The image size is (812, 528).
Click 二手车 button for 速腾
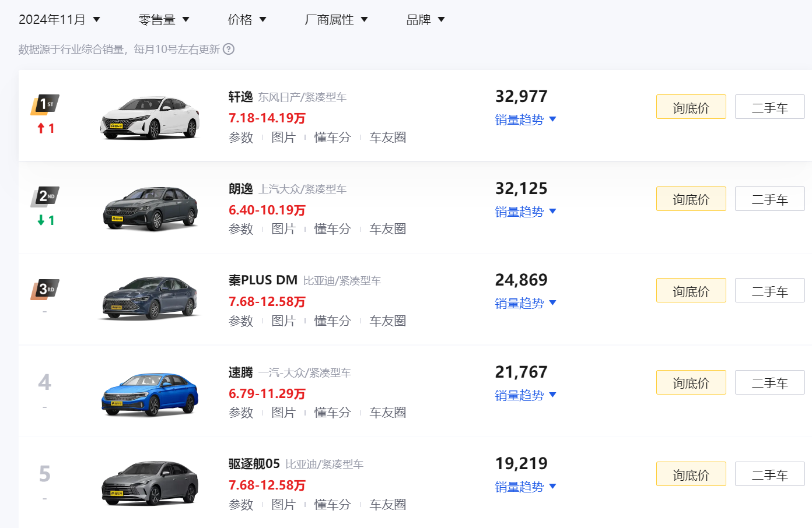[x=770, y=382]
